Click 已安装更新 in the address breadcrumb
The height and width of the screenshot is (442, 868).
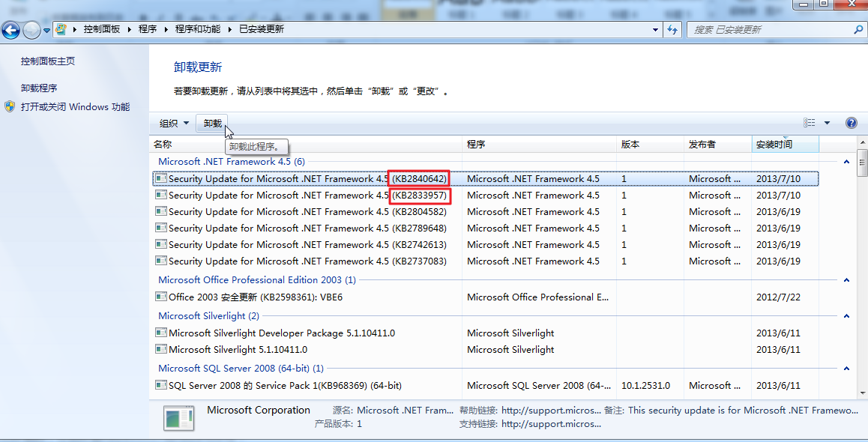coord(262,29)
